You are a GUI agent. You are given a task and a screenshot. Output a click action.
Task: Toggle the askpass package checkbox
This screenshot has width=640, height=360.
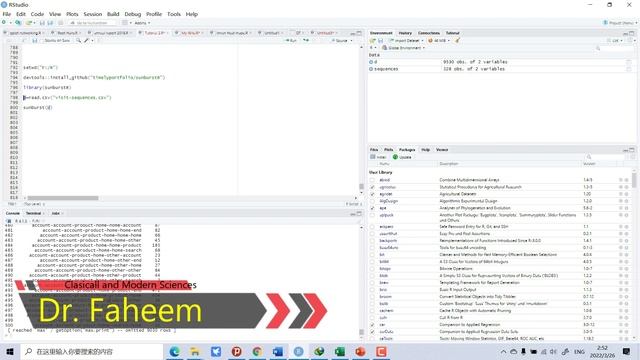372,227
